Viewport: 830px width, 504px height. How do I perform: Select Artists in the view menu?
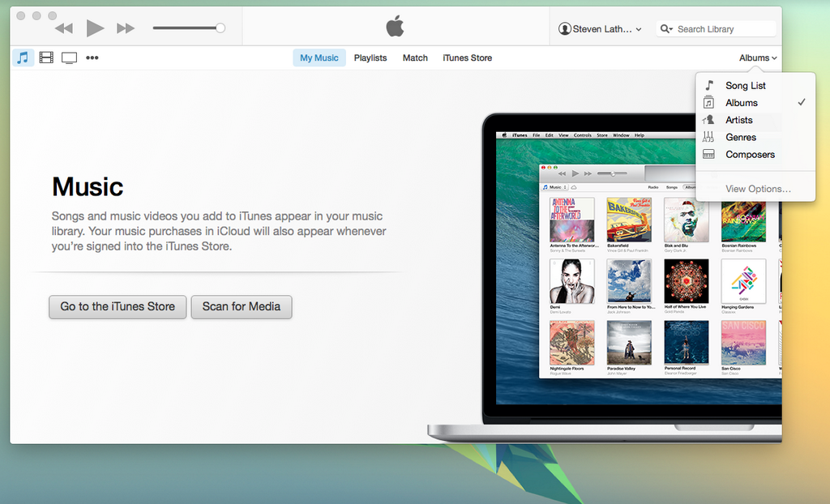(x=739, y=120)
